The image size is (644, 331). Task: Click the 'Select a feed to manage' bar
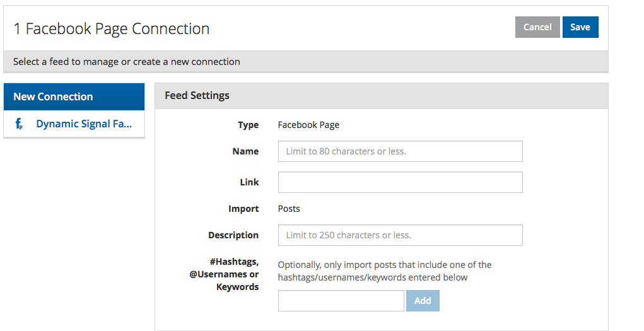(x=305, y=62)
